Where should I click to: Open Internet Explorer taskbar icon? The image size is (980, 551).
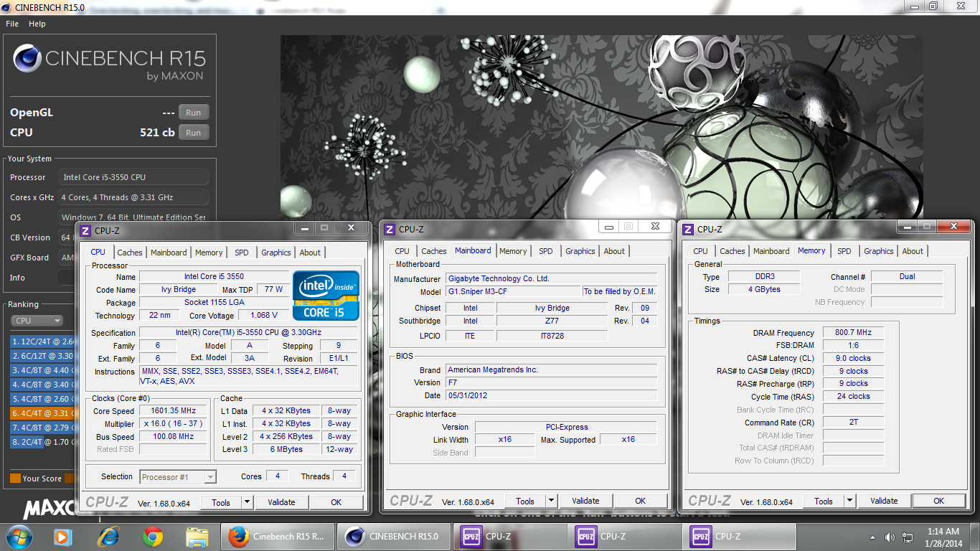pyautogui.click(x=108, y=536)
